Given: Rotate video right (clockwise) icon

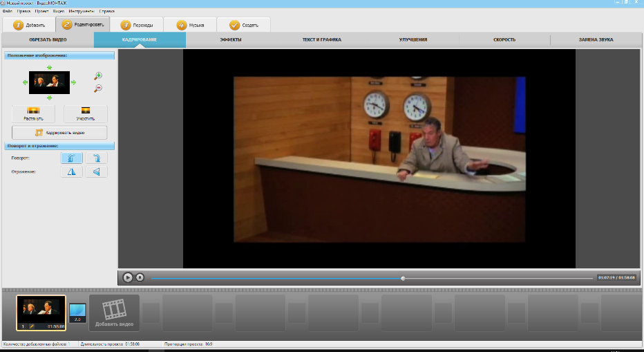Looking at the screenshot, I should (96, 158).
